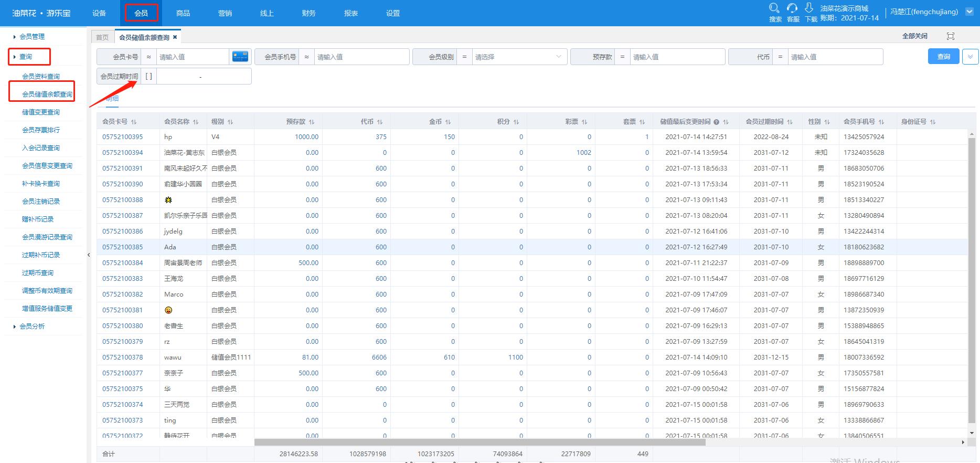Open 储值变更查询 in sidebar

tap(41, 112)
